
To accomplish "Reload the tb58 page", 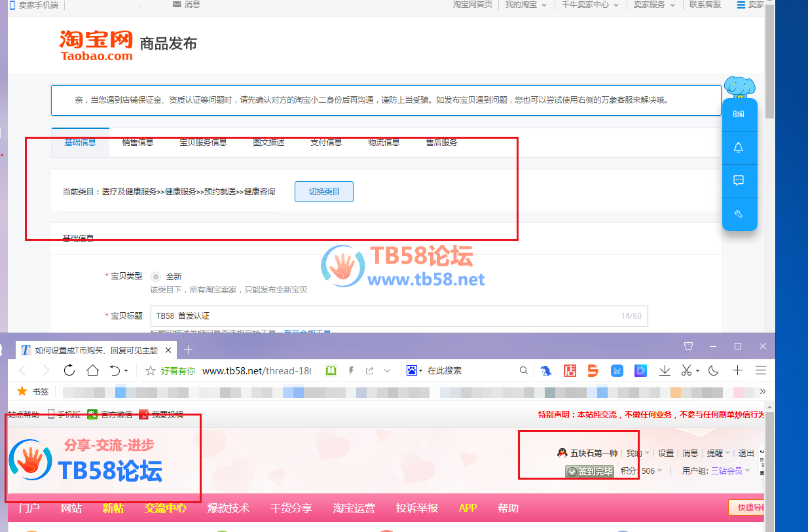I will pyautogui.click(x=69, y=370).
